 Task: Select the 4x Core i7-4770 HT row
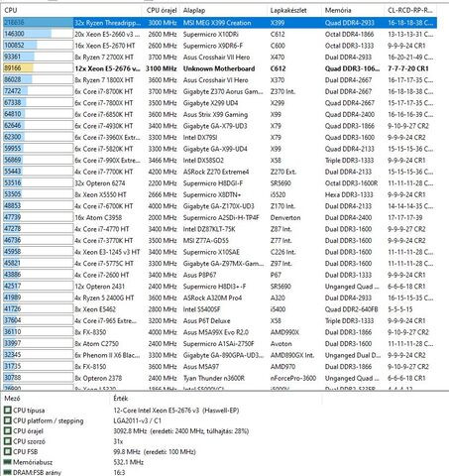220,229
